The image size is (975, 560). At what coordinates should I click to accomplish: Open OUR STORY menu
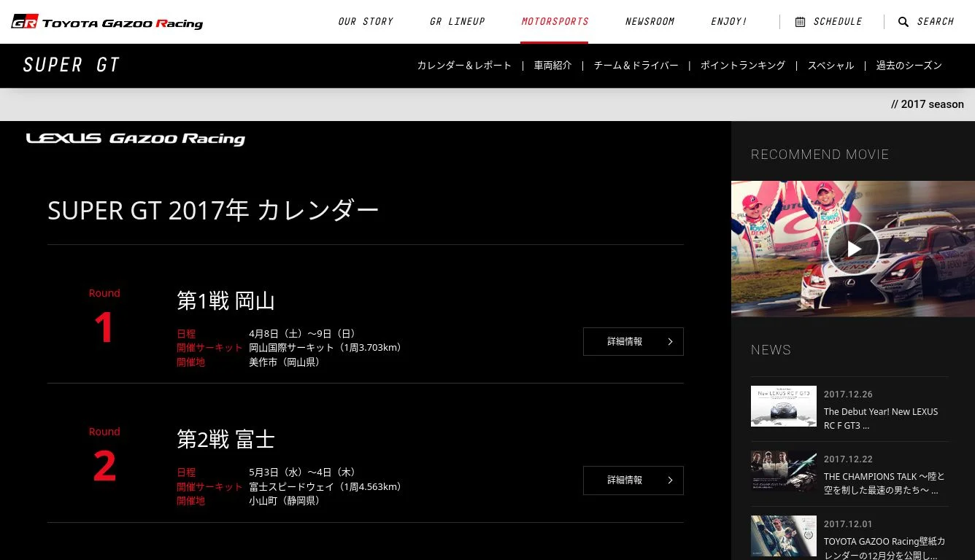[x=366, y=22]
